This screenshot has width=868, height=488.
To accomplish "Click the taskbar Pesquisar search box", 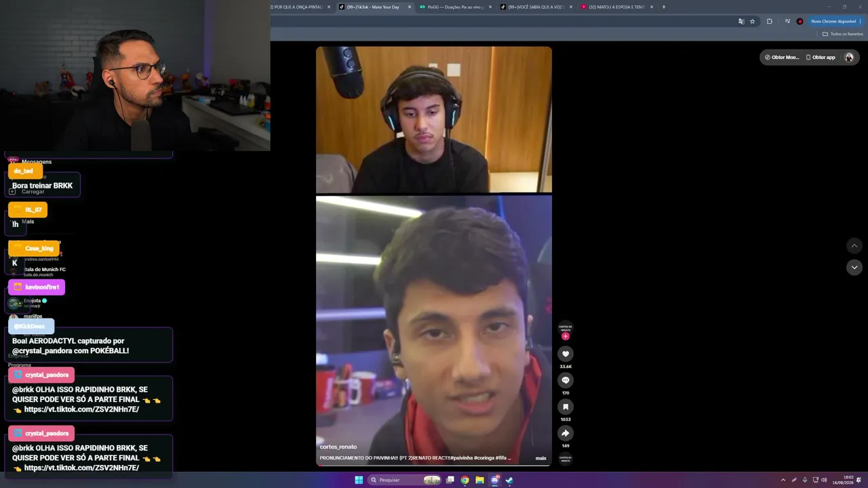I will tap(404, 480).
